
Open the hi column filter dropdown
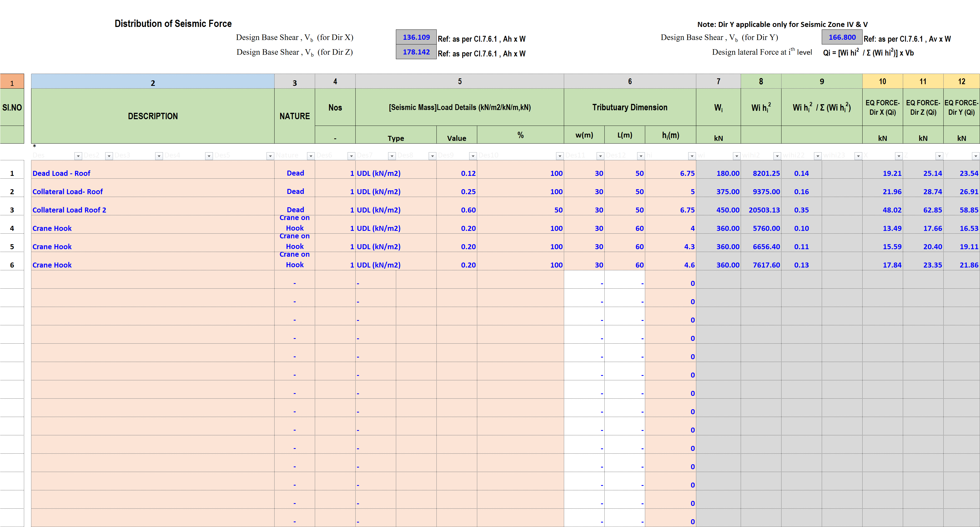tap(692, 156)
